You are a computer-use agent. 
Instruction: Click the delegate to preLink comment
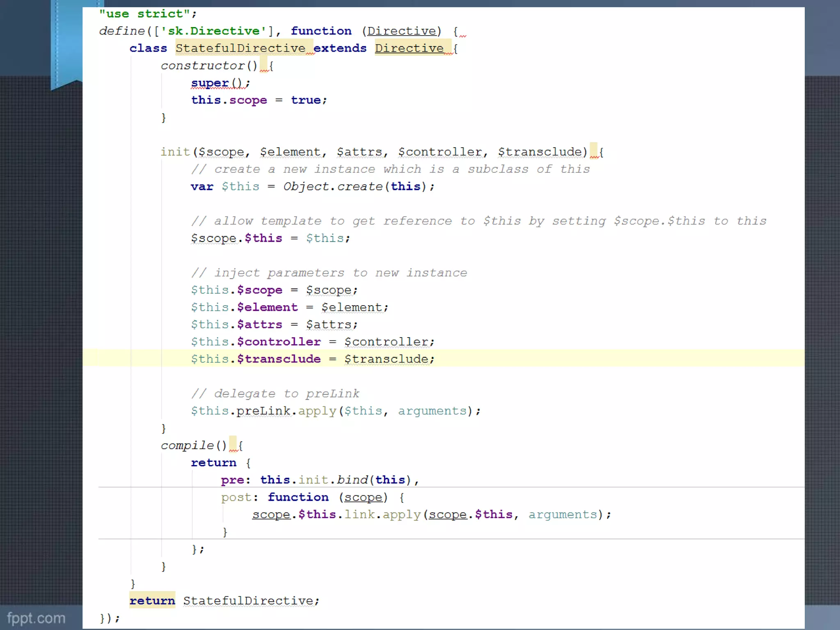pyautogui.click(x=275, y=394)
